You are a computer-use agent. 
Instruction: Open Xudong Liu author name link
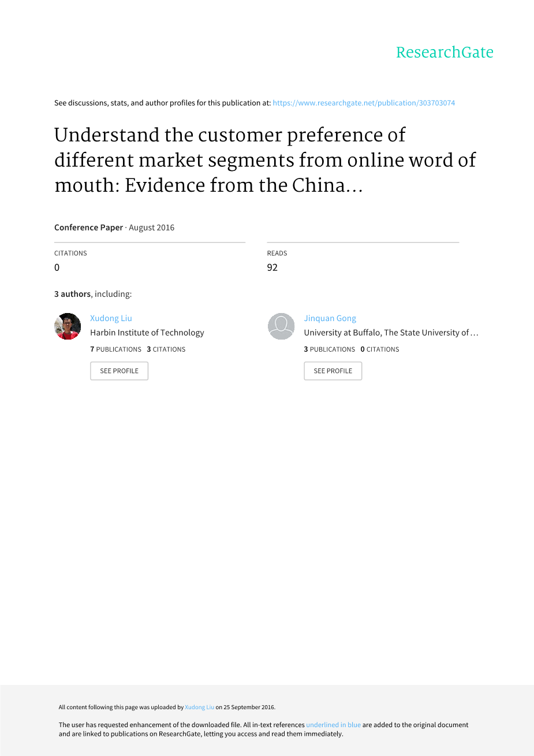(x=111, y=318)
